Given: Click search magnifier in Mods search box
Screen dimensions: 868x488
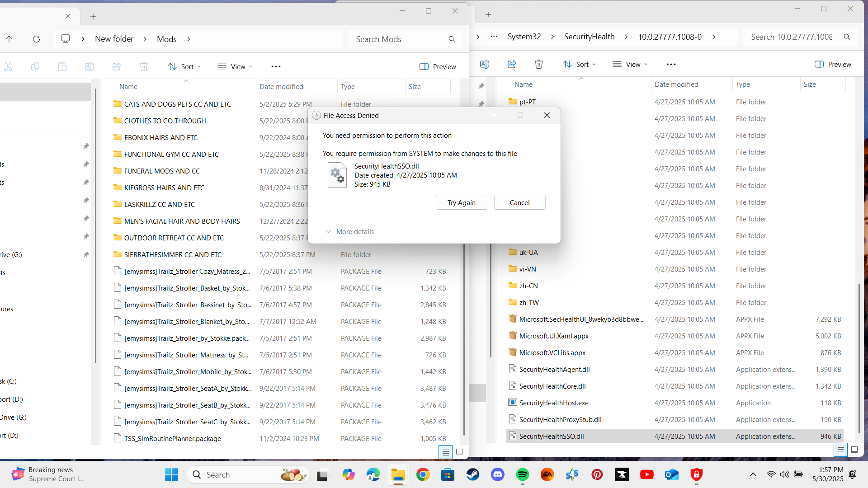Looking at the screenshot, I should pyautogui.click(x=452, y=39).
